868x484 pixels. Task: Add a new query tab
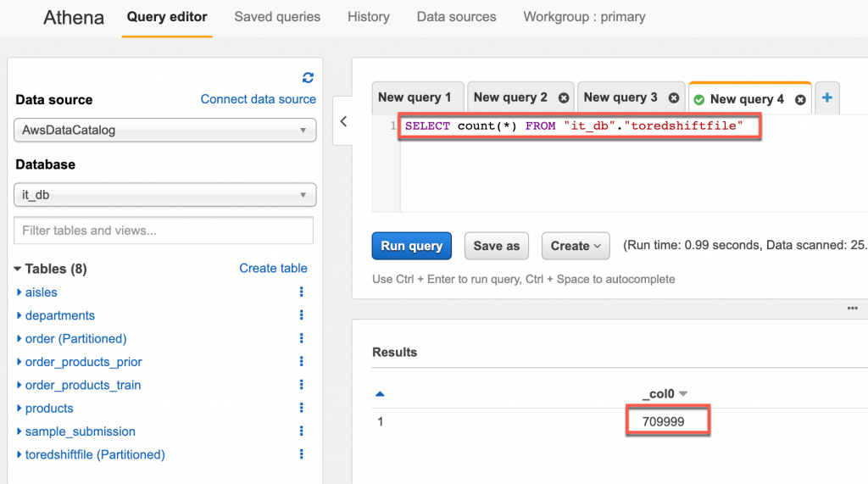tap(826, 98)
